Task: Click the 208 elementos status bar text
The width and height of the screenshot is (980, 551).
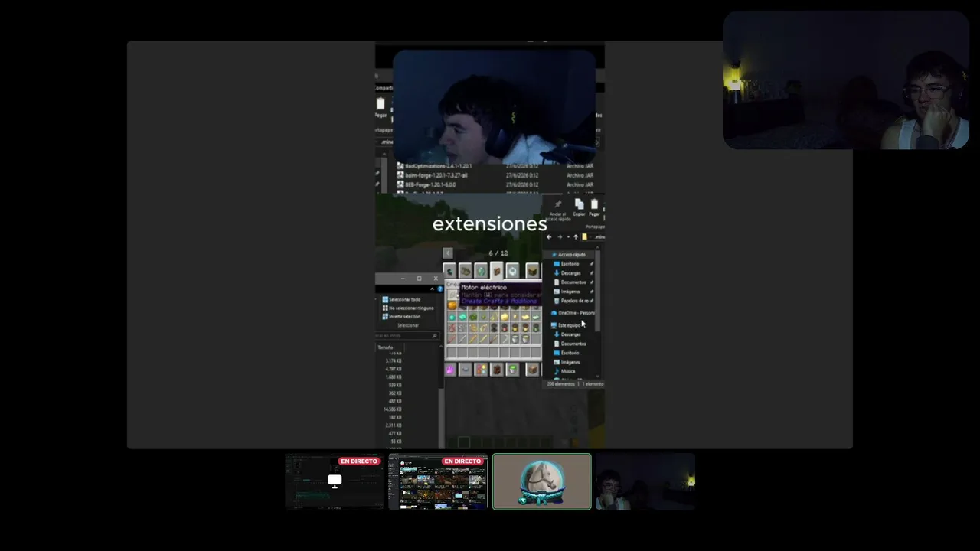Action: pos(561,384)
